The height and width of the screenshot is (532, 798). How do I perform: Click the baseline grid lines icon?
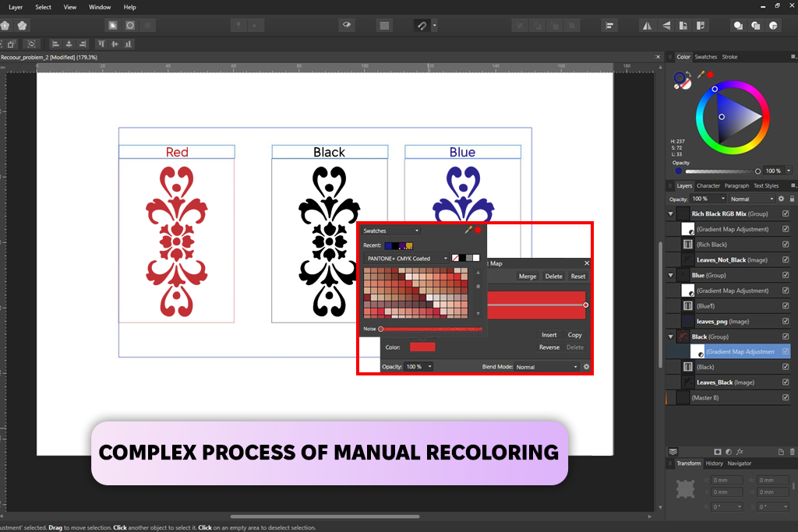(384, 26)
